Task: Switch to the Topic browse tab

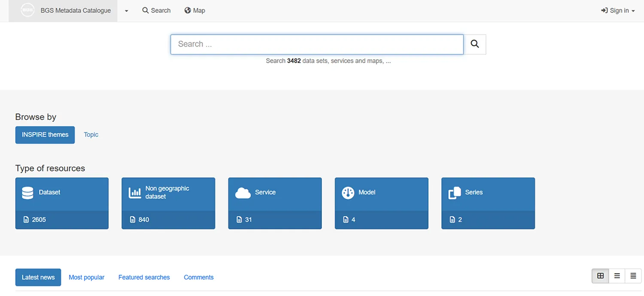Action: [x=91, y=135]
